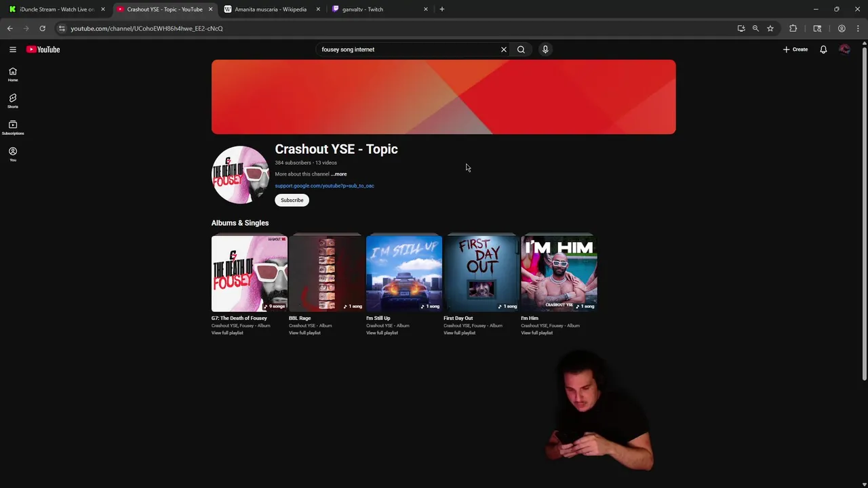View site information icon in address bar
868x488 pixels.
pyautogui.click(x=62, y=28)
